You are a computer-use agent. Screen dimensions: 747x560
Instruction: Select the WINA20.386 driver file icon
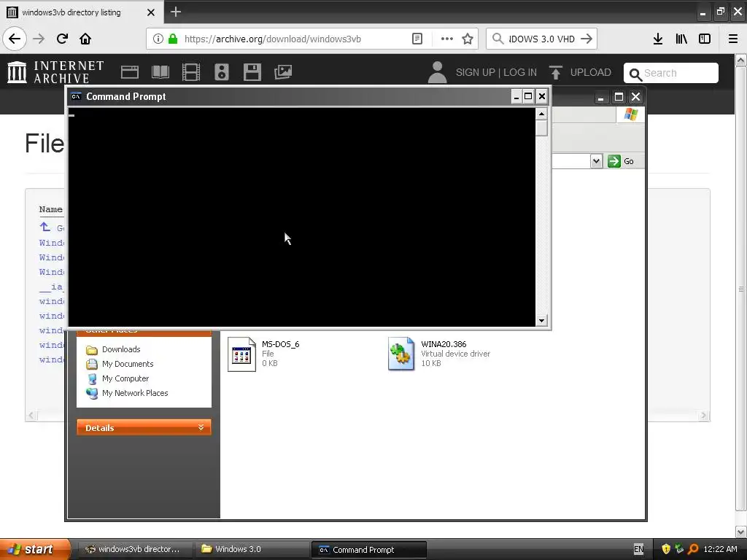(x=401, y=354)
